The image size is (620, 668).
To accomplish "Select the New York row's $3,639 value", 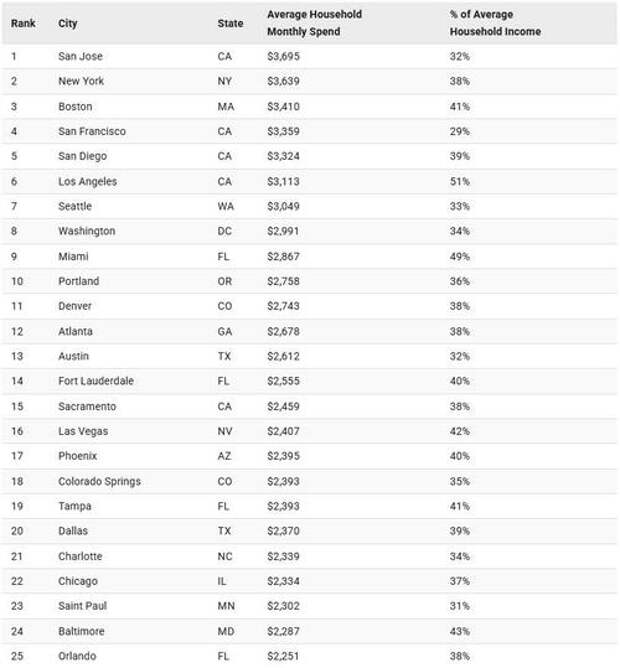I will point(283,81).
